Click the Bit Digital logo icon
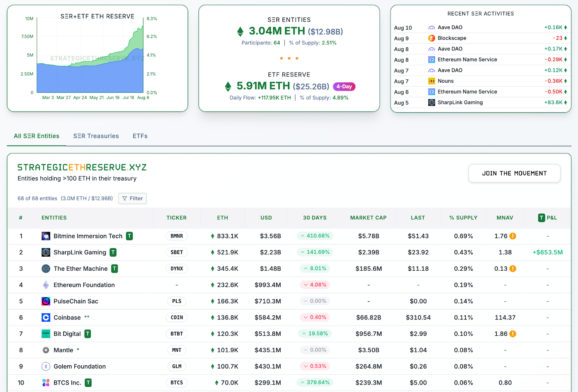Image resolution: width=578 pixels, height=392 pixels. click(46, 334)
